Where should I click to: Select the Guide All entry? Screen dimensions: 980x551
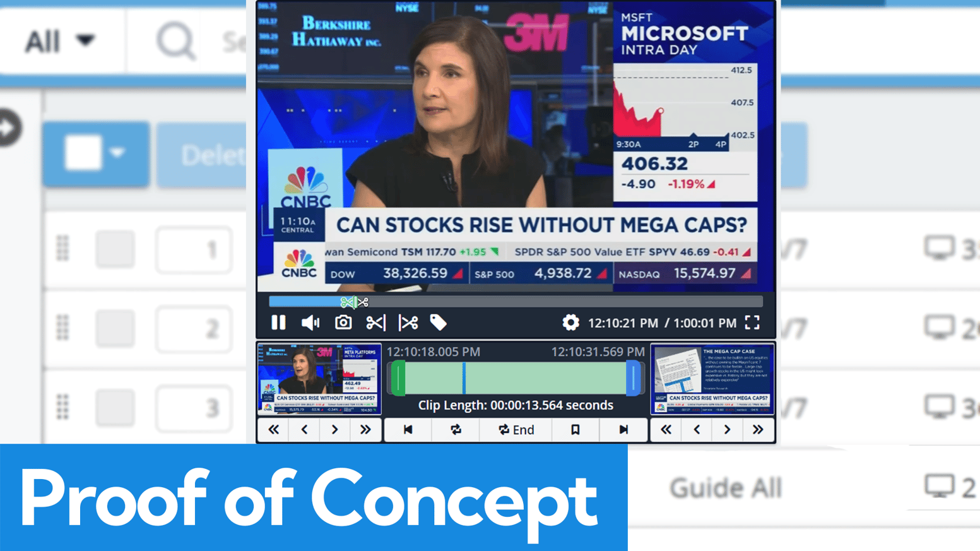point(726,487)
